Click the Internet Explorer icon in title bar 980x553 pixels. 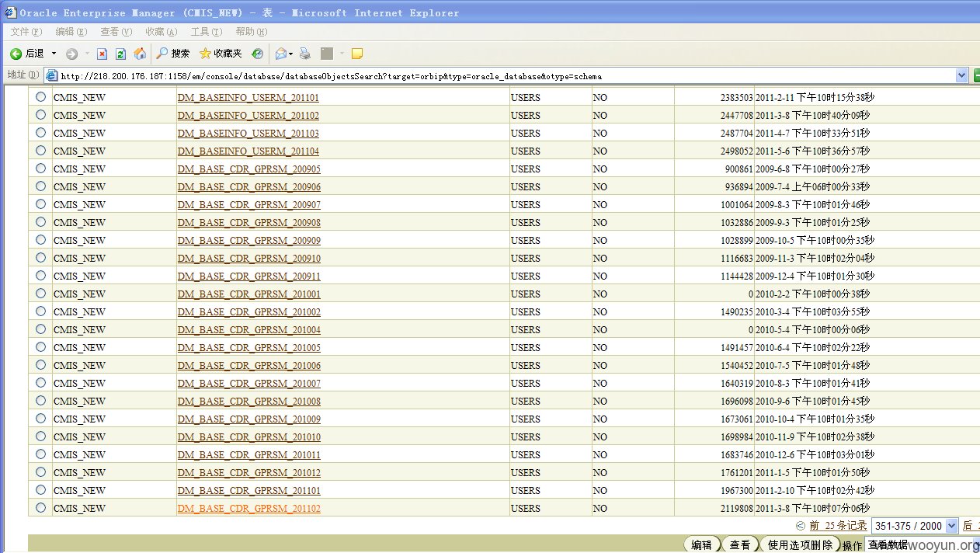click(11, 12)
